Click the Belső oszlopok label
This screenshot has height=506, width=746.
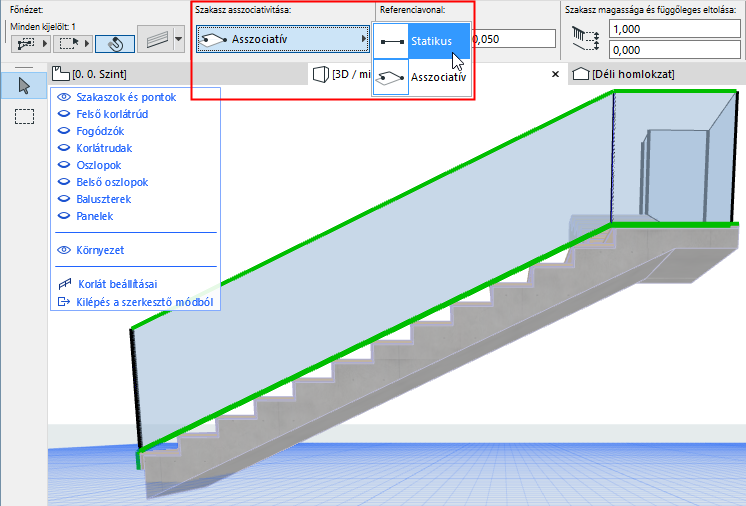point(112,182)
